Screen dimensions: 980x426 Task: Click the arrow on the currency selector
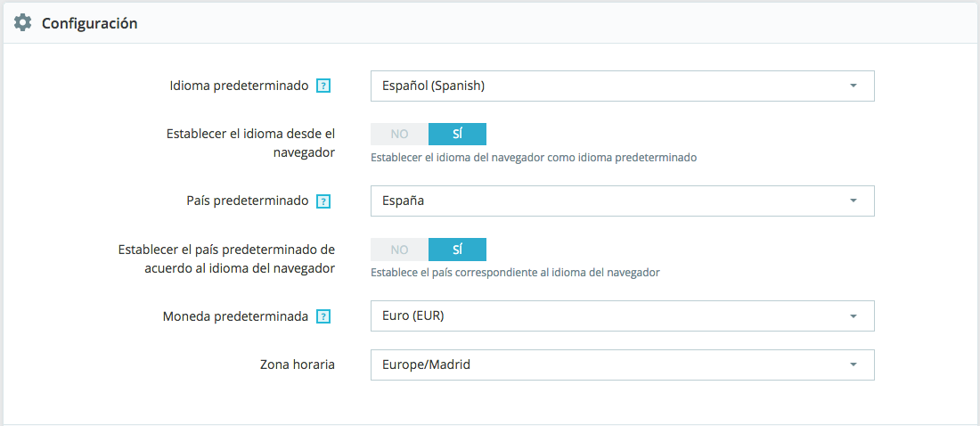tap(853, 316)
